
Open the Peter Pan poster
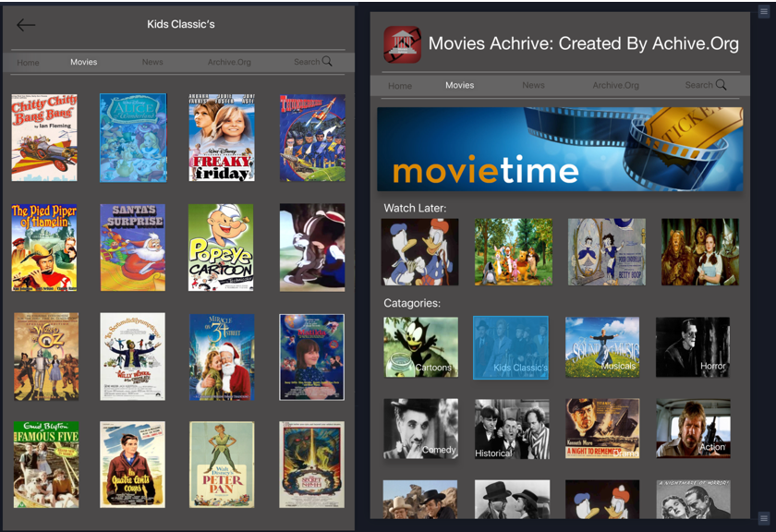(223, 465)
